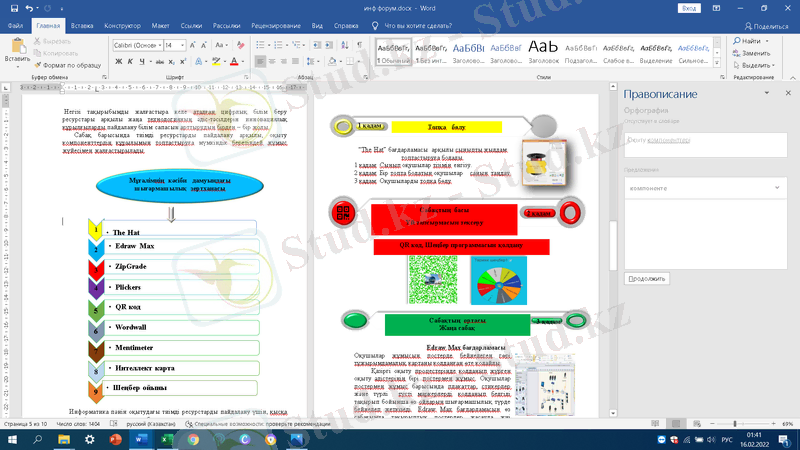Click the bulleted list icon
The height and width of the screenshot is (450, 800).
coord(262,45)
